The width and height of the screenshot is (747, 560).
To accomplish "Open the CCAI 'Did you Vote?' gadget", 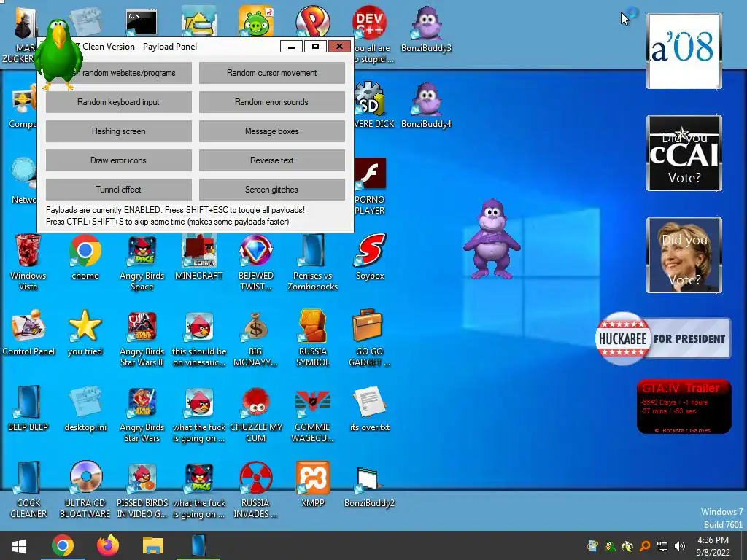I will click(684, 153).
